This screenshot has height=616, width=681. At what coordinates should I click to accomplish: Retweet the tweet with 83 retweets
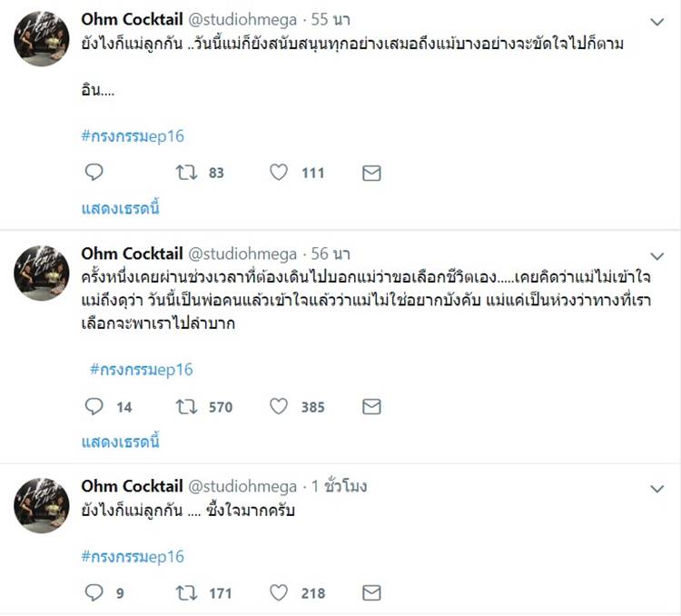(x=186, y=173)
